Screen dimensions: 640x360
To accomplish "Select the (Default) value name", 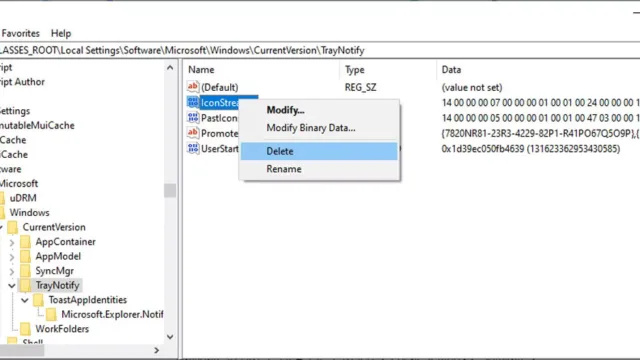I will point(220,87).
